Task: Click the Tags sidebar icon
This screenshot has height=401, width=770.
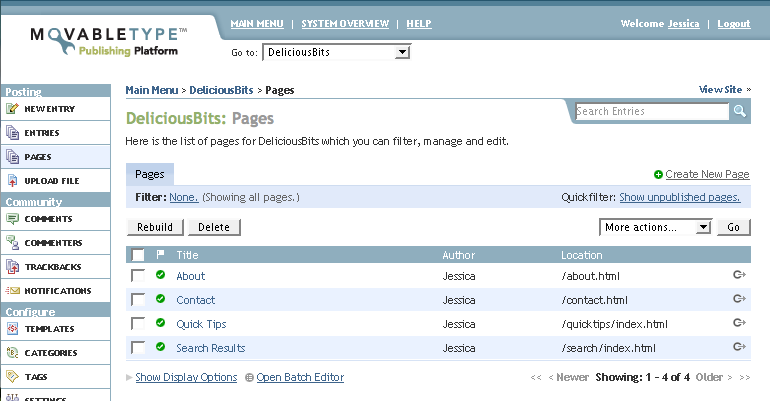Action: click(x=13, y=377)
